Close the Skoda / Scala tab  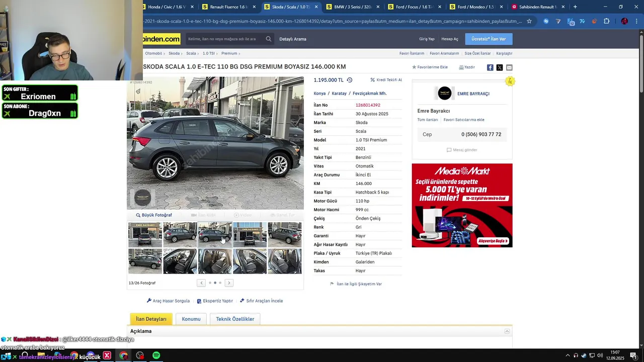[x=316, y=7]
